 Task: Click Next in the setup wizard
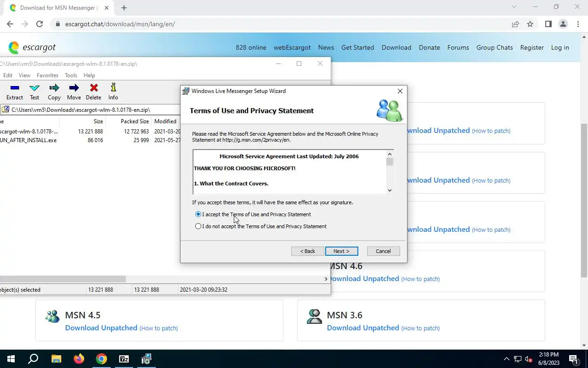pos(341,251)
